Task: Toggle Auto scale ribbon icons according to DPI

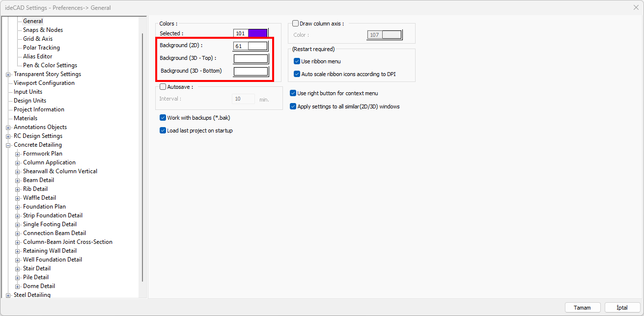Action: (297, 74)
